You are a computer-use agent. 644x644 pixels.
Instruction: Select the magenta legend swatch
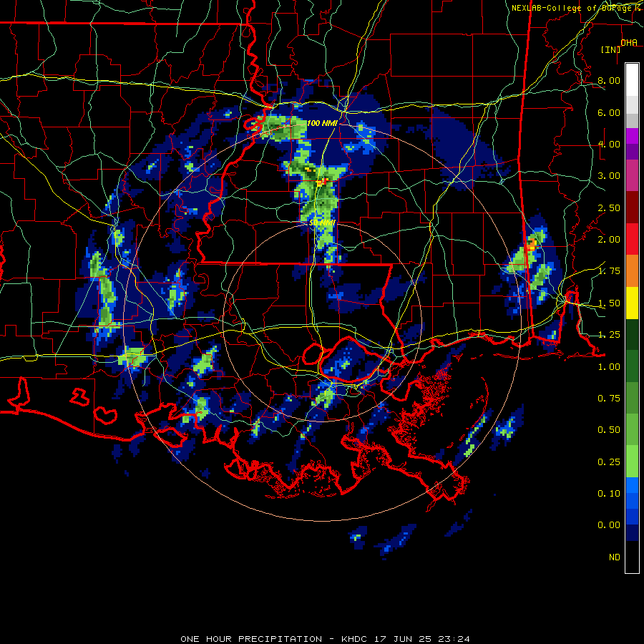(632, 136)
